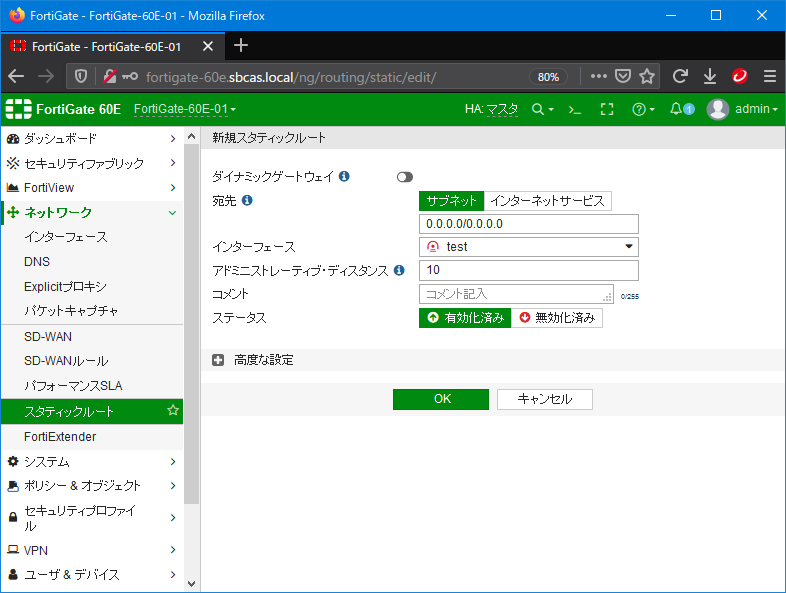
Task: Expand ダッシュボード menu
Action: 92,139
